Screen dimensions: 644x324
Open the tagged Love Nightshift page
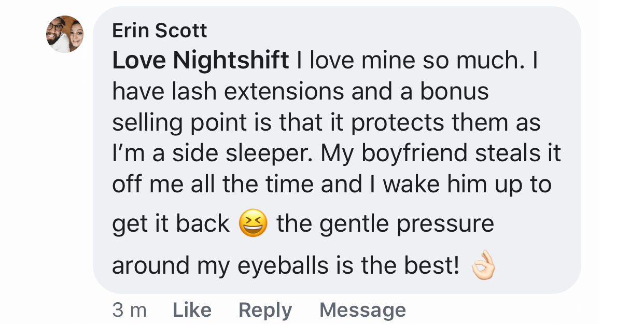pos(200,61)
